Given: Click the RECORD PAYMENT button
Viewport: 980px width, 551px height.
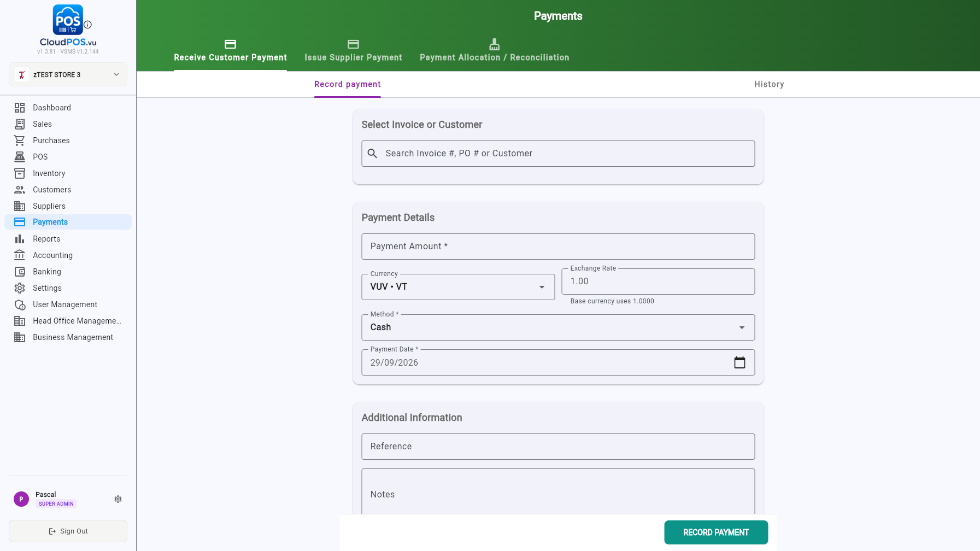Looking at the screenshot, I should click(x=716, y=532).
